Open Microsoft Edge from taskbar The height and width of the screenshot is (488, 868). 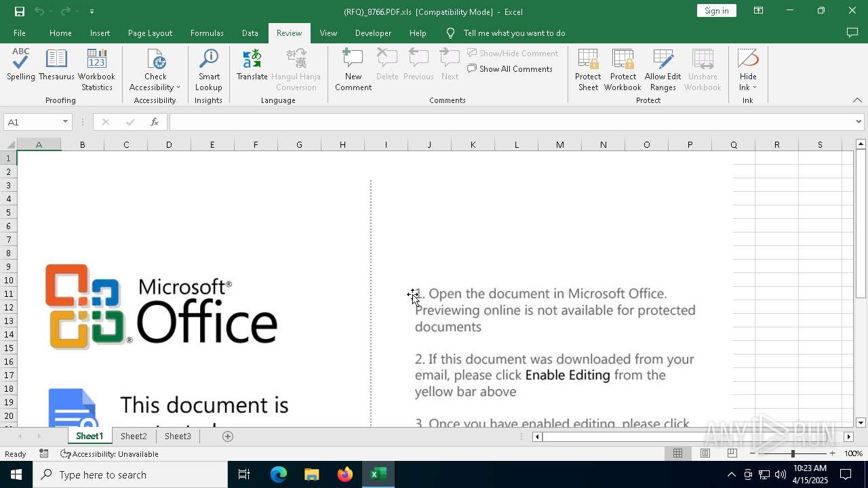[x=279, y=474]
